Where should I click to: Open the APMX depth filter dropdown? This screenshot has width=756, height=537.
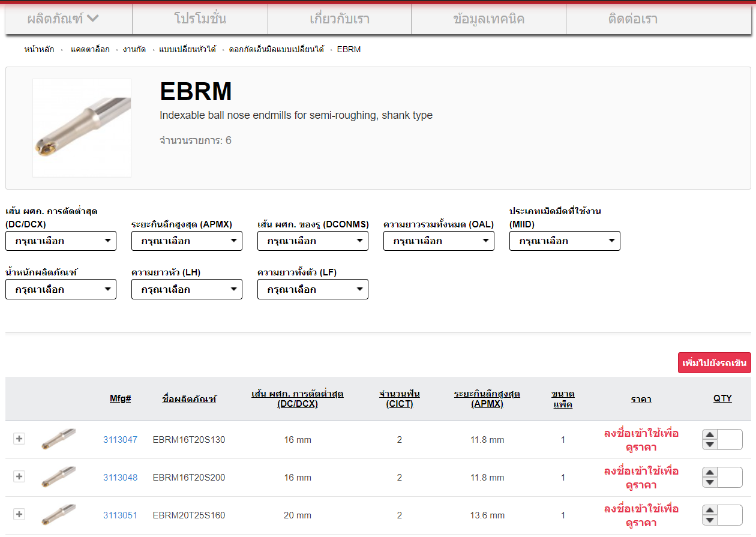coord(187,241)
